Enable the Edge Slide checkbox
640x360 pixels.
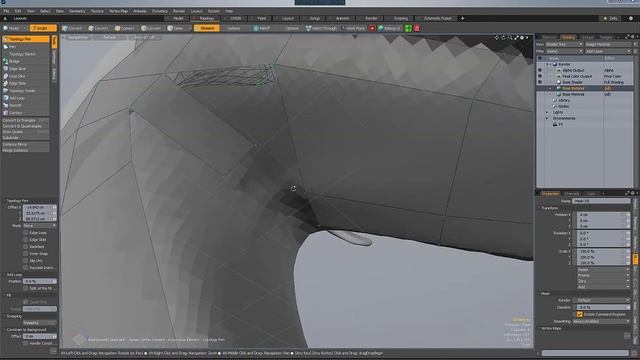(26, 240)
